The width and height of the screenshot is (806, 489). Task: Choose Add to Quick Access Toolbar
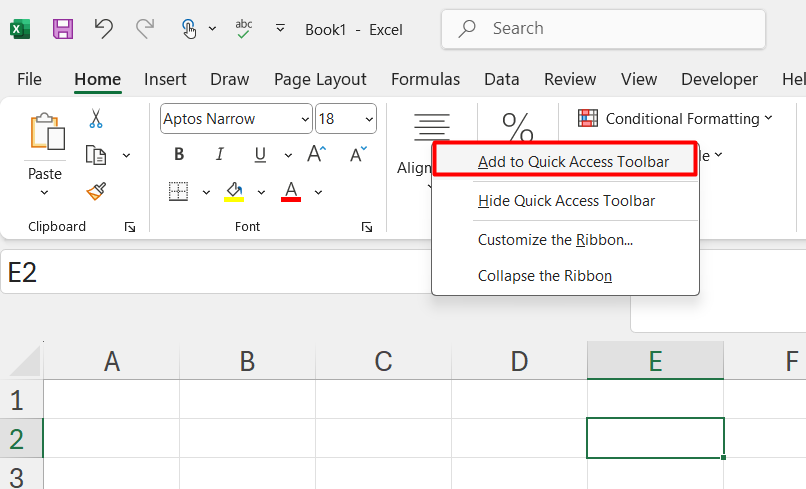pos(565,161)
